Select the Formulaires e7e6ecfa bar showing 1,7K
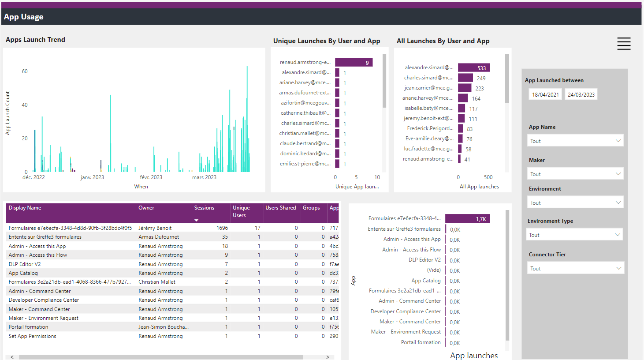The image size is (644, 360). [x=468, y=218]
